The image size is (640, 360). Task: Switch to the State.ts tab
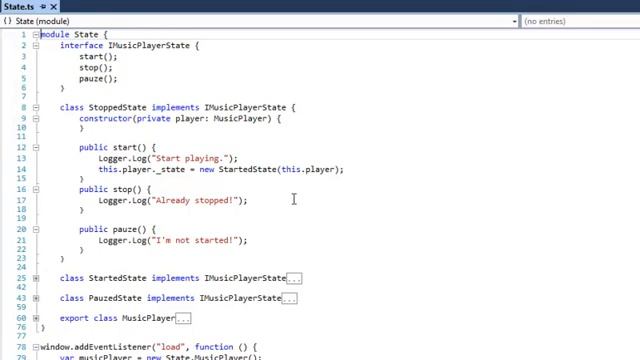pyautogui.click(x=19, y=7)
